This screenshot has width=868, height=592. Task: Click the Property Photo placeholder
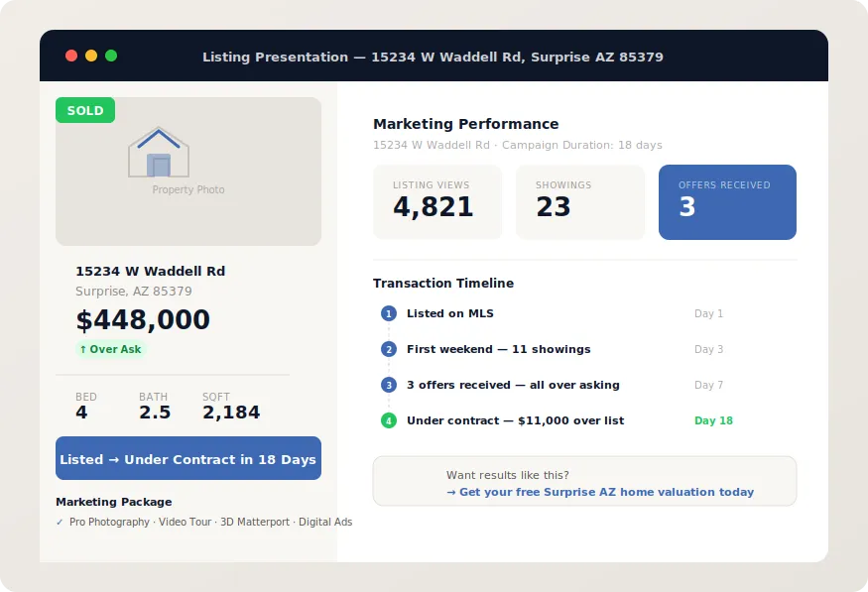pyautogui.click(x=188, y=172)
